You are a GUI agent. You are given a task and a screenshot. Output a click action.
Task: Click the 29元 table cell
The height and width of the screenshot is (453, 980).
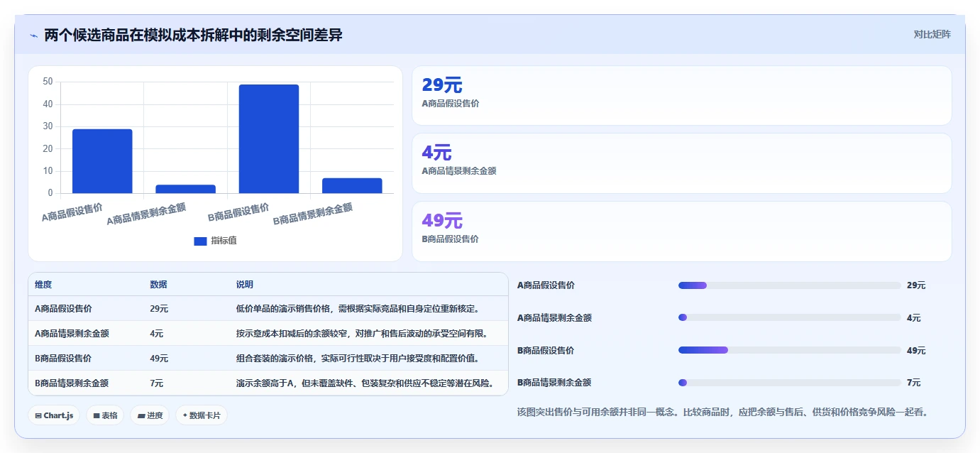(x=159, y=309)
